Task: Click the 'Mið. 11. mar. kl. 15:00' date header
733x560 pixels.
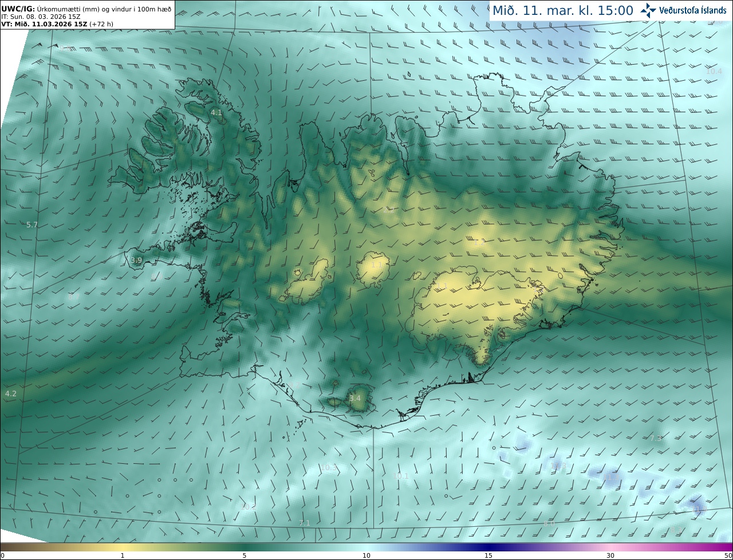Action: (x=563, y=10)
